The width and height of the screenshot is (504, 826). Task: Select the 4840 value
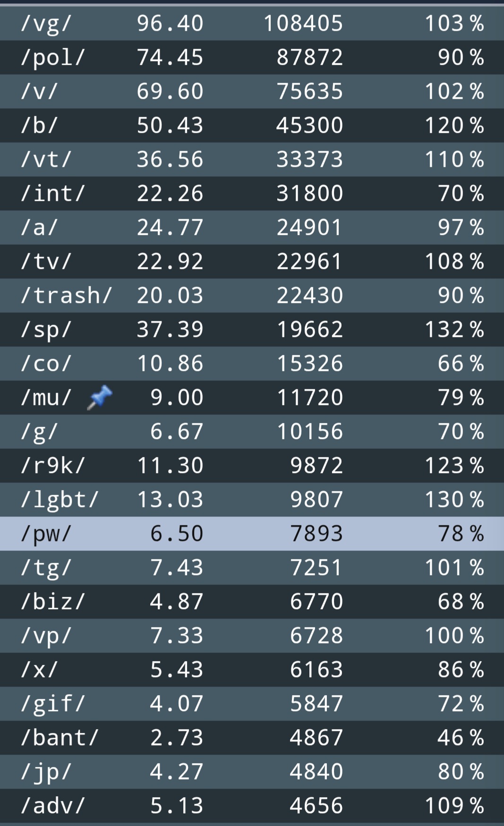pyautogui.click(x=316, y=772)
